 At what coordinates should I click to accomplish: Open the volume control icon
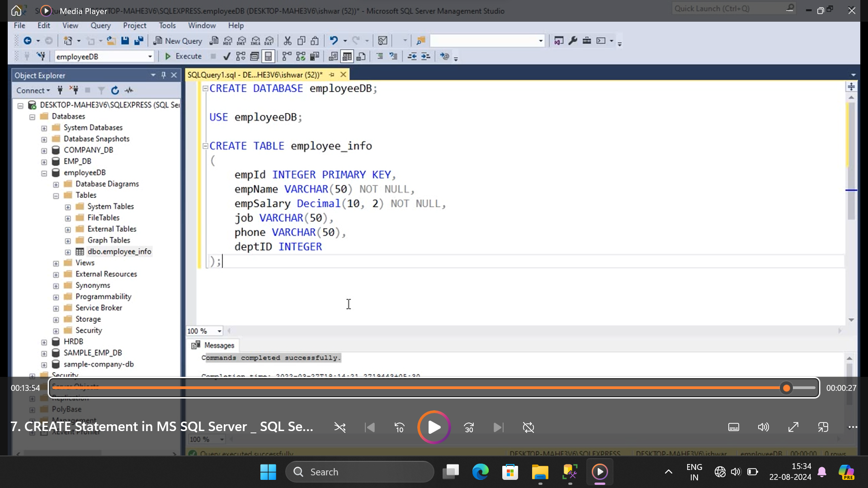[x=763, y=427]
